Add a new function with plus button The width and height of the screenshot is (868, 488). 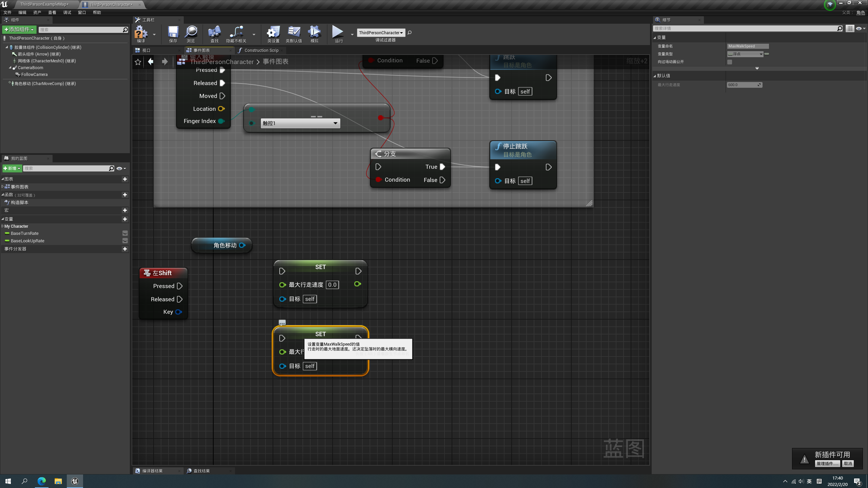tap(125, 195)
